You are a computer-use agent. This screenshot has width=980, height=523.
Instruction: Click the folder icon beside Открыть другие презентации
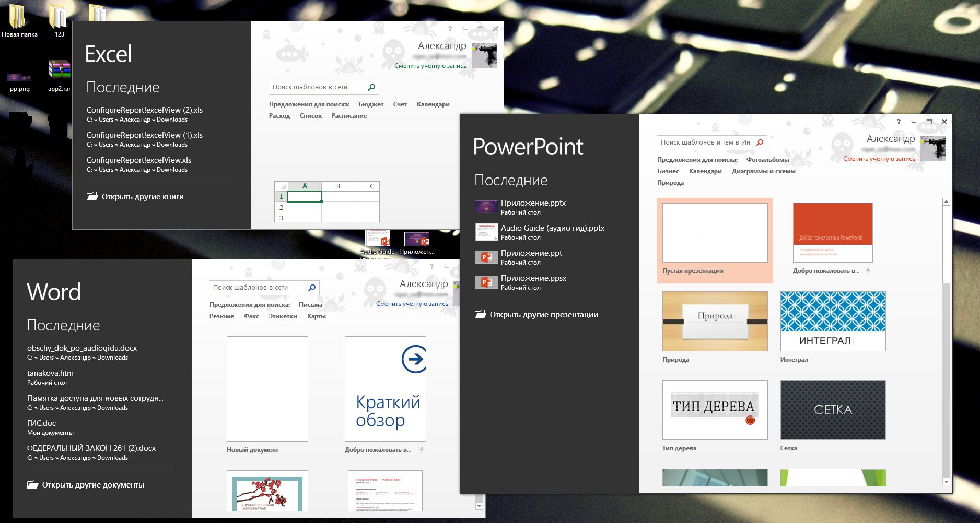(x=480, y=315)
